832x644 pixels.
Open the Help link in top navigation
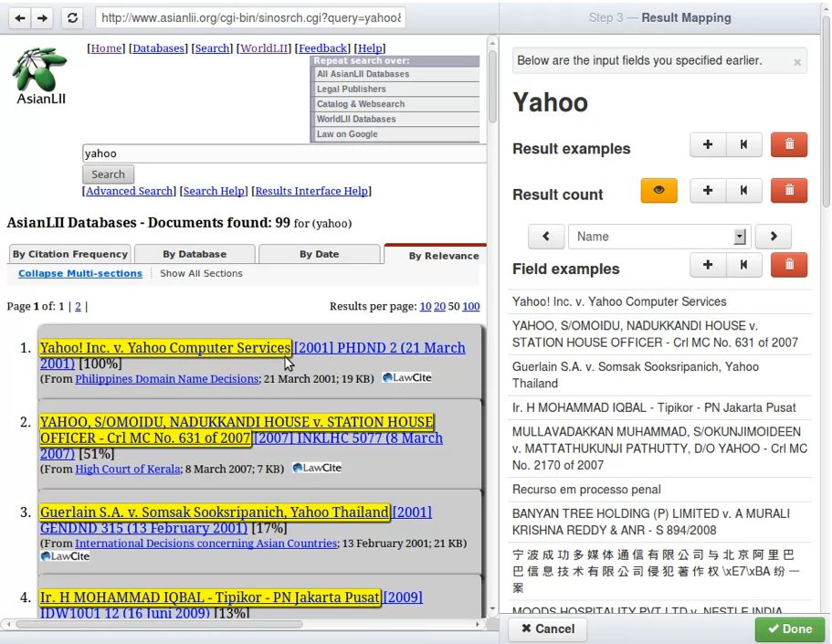click(x=370, y=48)
